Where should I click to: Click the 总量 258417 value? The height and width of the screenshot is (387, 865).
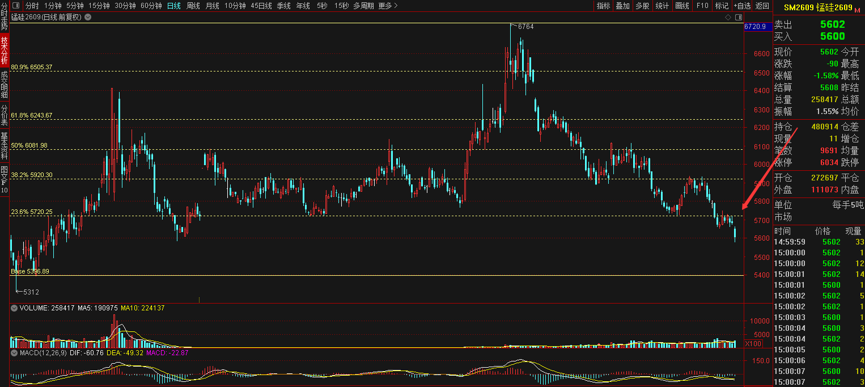(825, 99)
